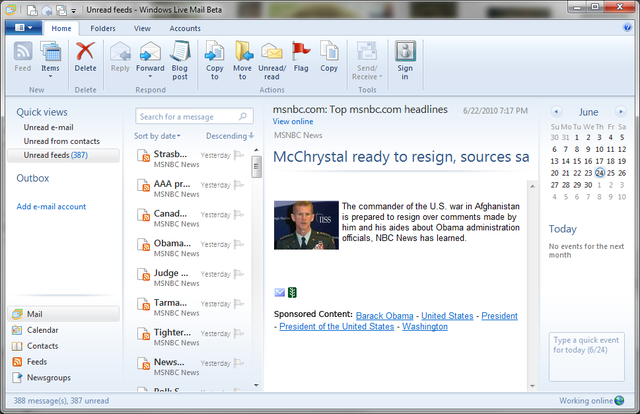Open the blue application menu button
The width and height of the screenshot is (640, 414).
point(24,27)
